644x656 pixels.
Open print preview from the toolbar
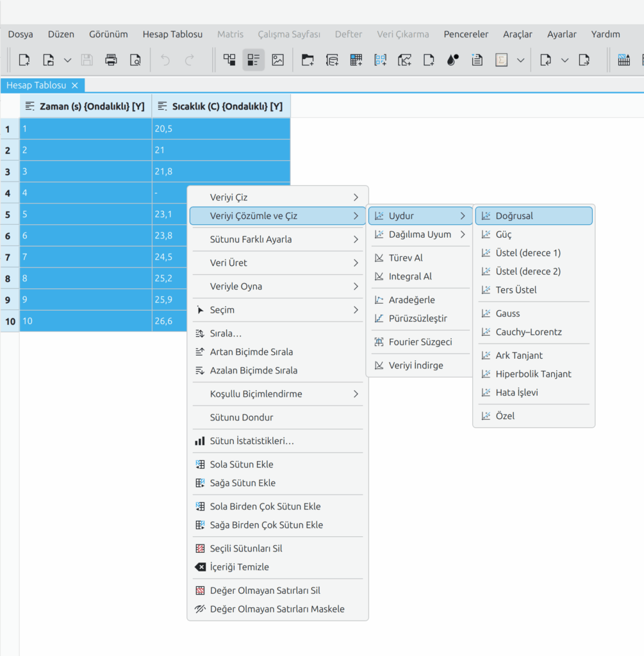pos(135,60)
